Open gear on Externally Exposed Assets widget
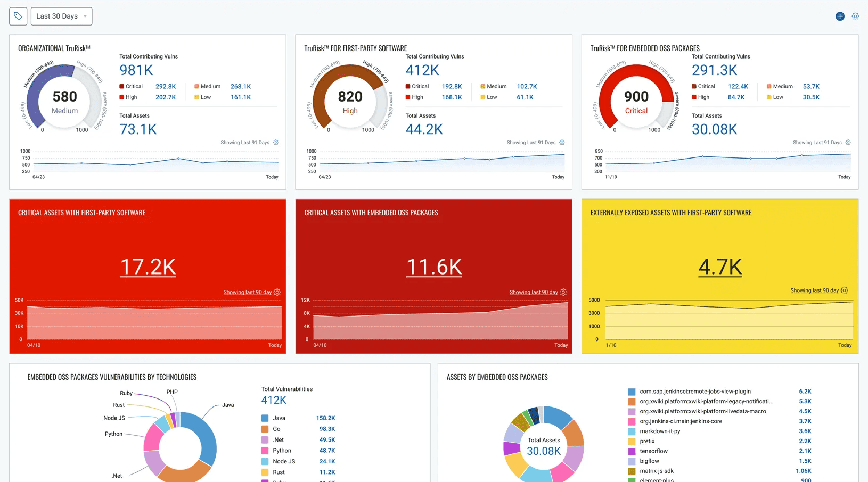 [845, 290]
